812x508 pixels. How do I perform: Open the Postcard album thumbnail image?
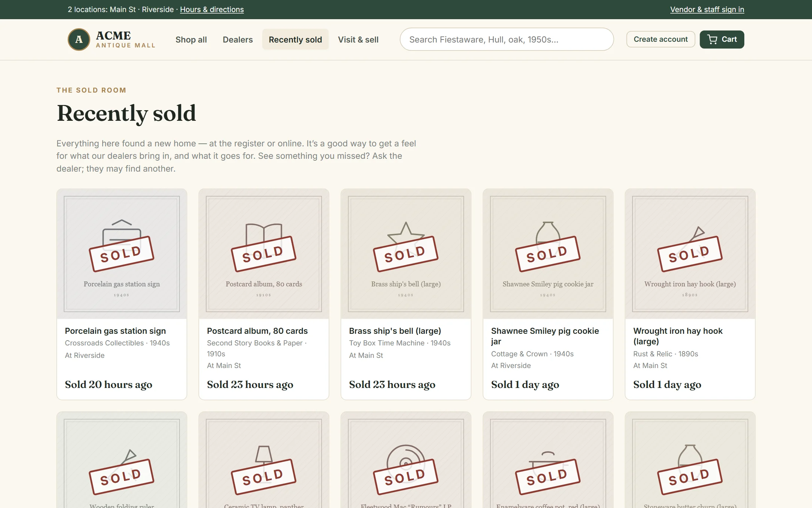pyautogui.click(x=264, y=254)
